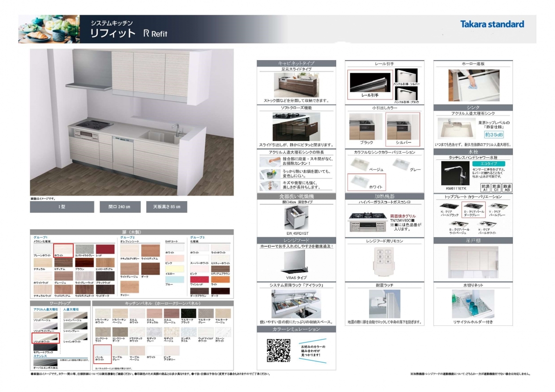555x392 pixels.
Task: Select the オーバルエンボス加工 stainless swatch
Action: 45,362
